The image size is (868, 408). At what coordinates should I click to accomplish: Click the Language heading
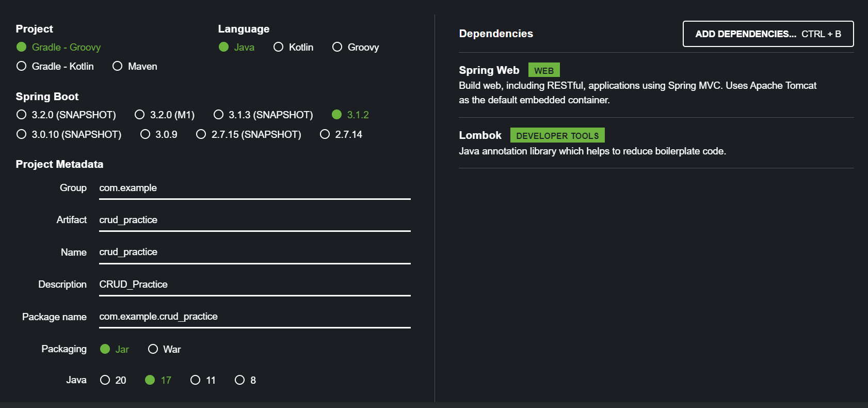(x=244, y=29)
